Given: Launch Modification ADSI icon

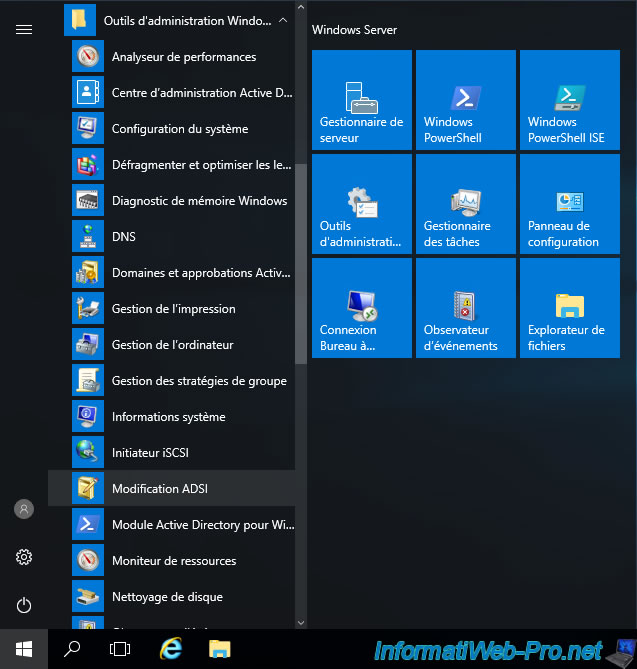Looking at the screenshot, I should coord(88,488).
